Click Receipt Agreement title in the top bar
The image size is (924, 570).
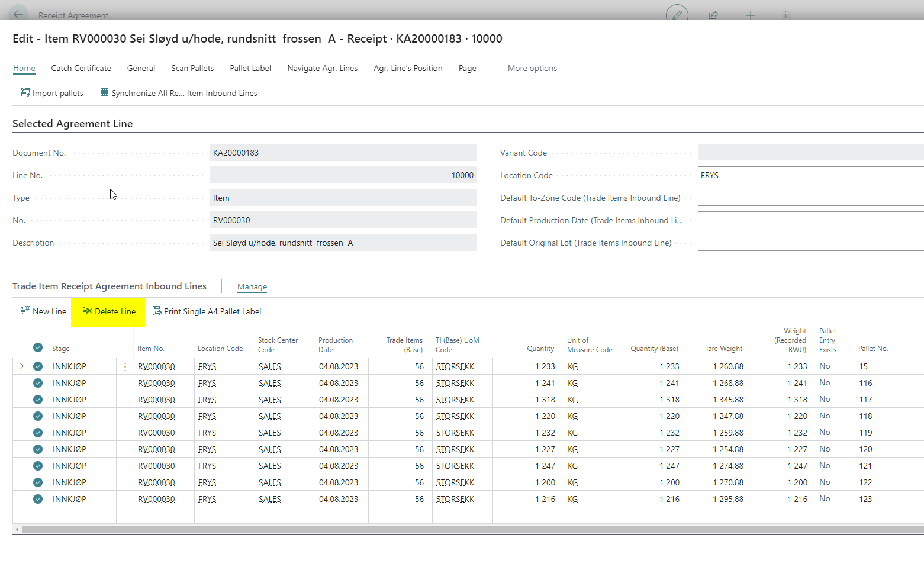point(73,15)
